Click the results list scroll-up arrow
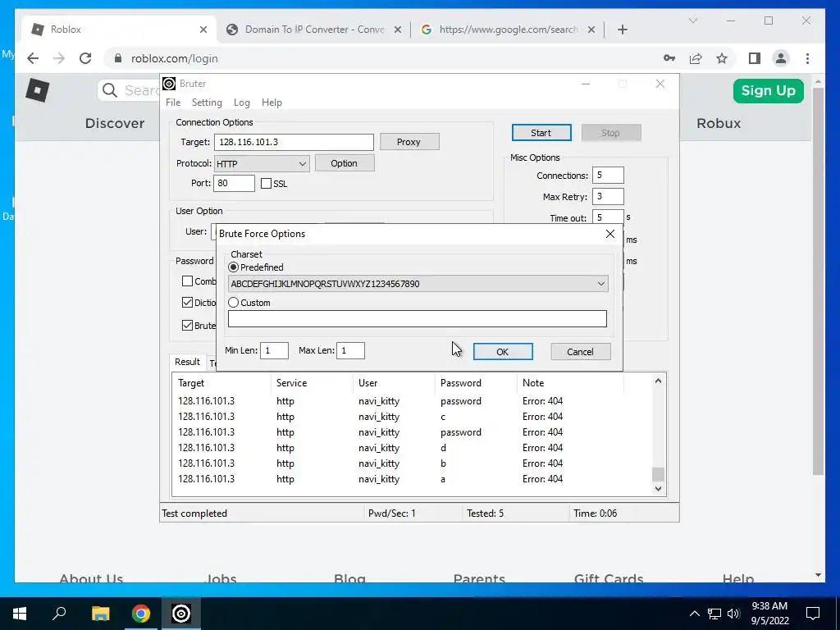The image size is (840, 630). (658, 381)
